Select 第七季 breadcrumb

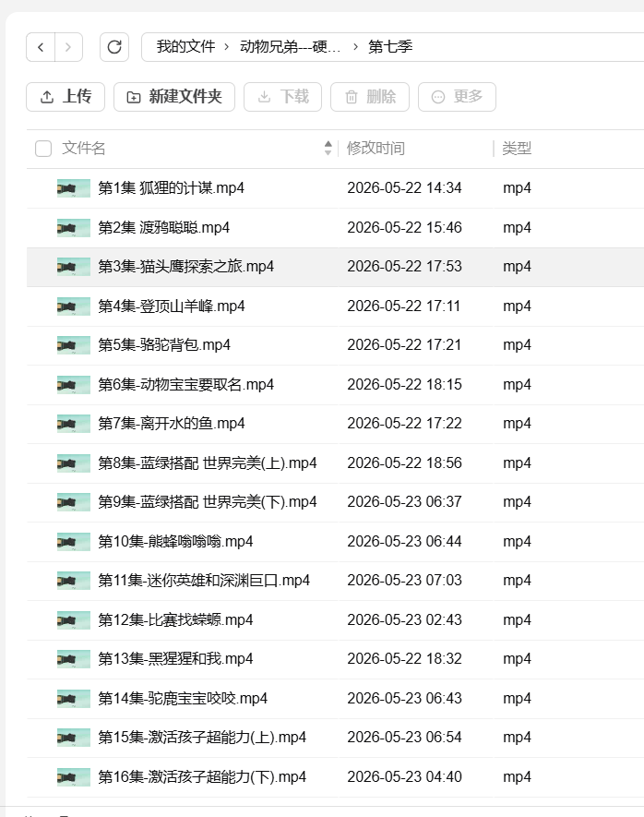tap(390, 46)
